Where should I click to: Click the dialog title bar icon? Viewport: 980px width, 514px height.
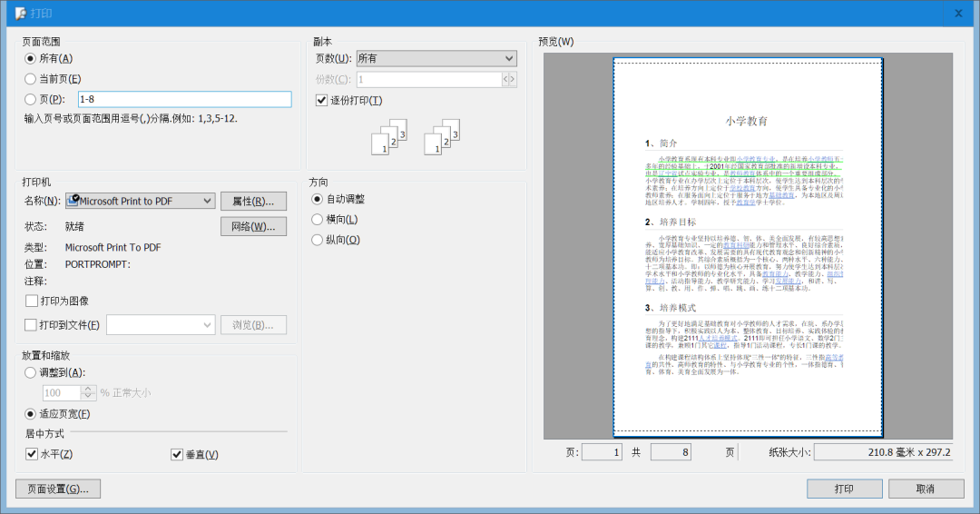pos(21,13)
